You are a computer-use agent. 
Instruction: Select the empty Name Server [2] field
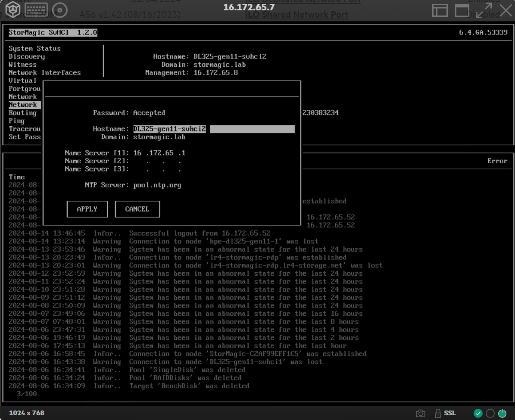click(x=159, y=161)
